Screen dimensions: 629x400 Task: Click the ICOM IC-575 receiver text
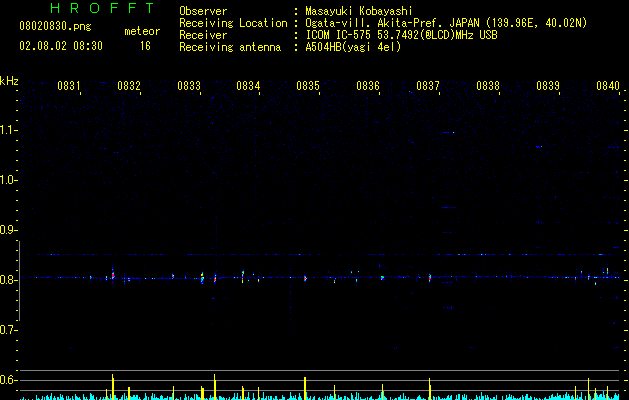tap(401, 35)
